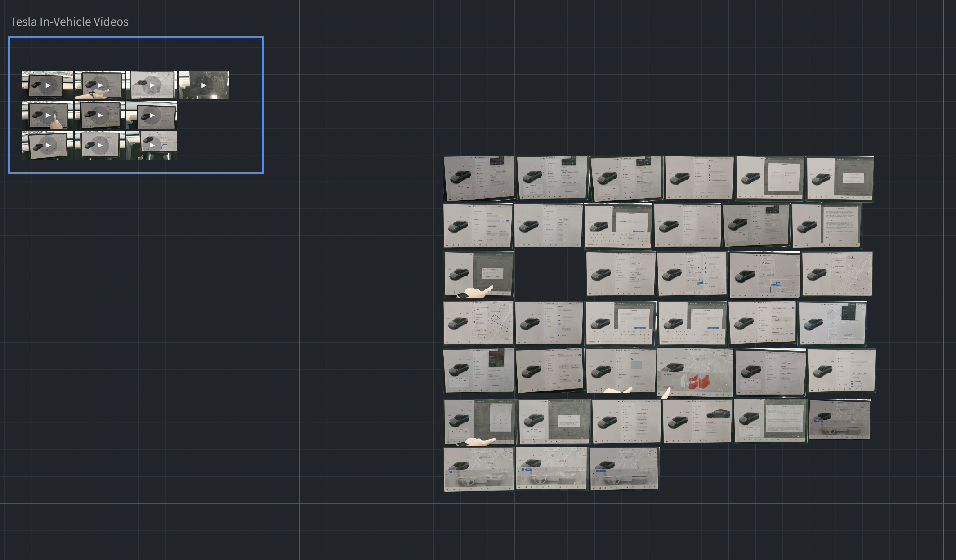Open the darker-toned climate and steering wheel image
This screenshot has height=560, width=956.
tap(840, 420)
